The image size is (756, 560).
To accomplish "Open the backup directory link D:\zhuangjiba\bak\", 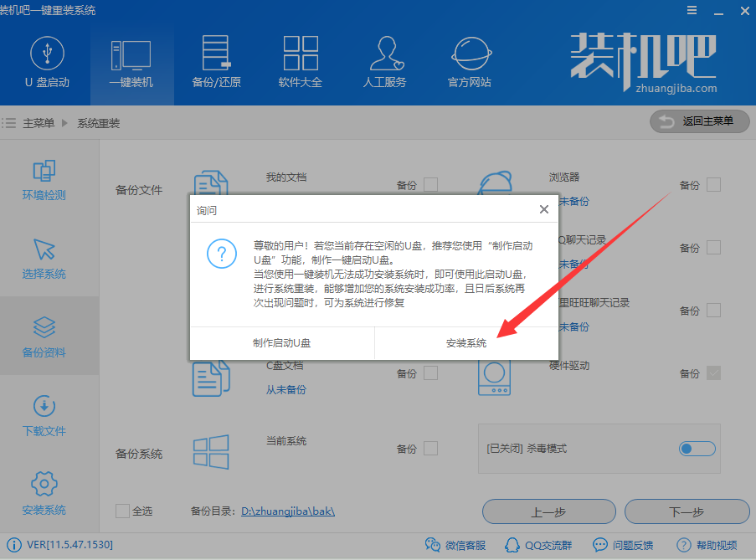I will [x=287, y=511].
